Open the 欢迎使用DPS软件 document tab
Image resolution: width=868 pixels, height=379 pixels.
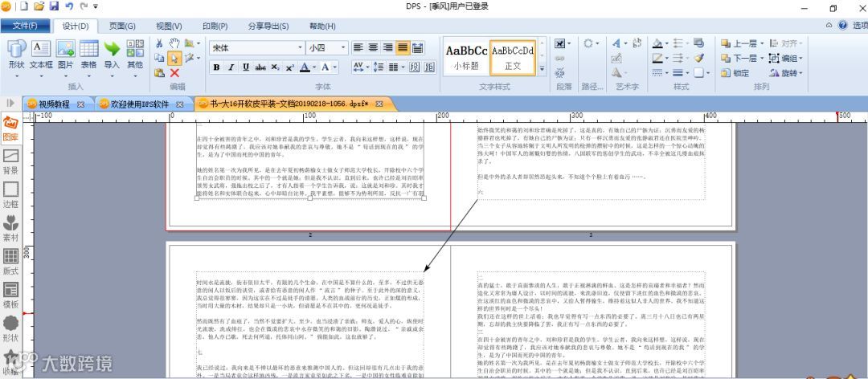[x=140, y=104]
